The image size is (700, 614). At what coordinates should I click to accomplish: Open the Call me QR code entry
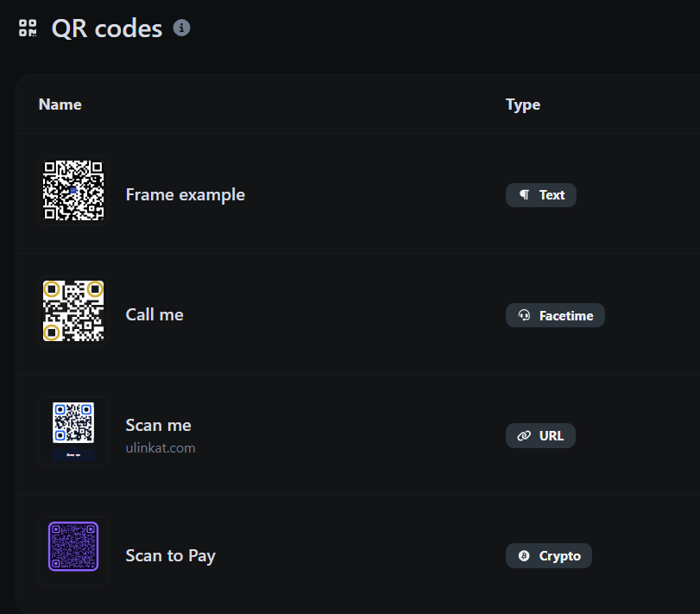point(155,315)
